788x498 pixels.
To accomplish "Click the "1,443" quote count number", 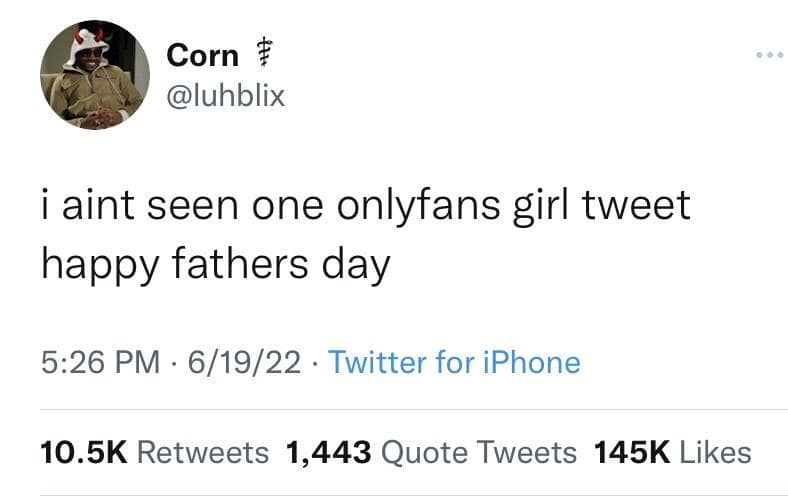I will click(329, 452).
